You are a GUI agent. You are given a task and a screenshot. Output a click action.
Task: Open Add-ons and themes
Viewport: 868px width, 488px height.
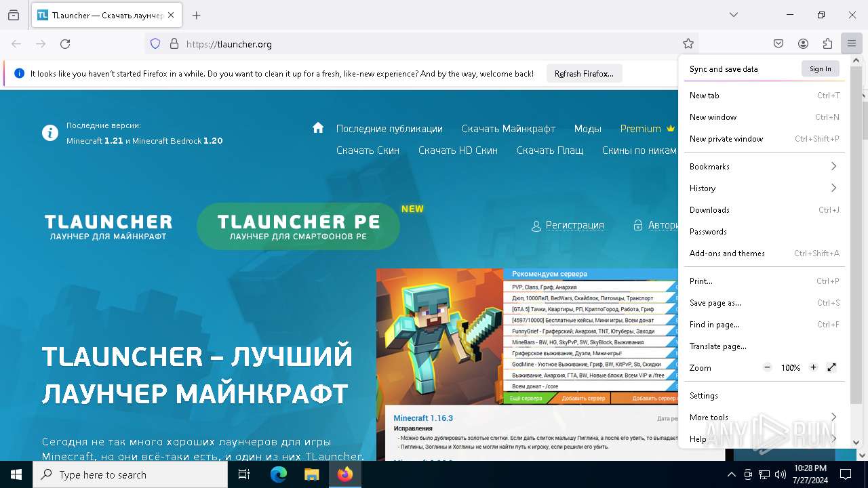(x=764, y=253)
